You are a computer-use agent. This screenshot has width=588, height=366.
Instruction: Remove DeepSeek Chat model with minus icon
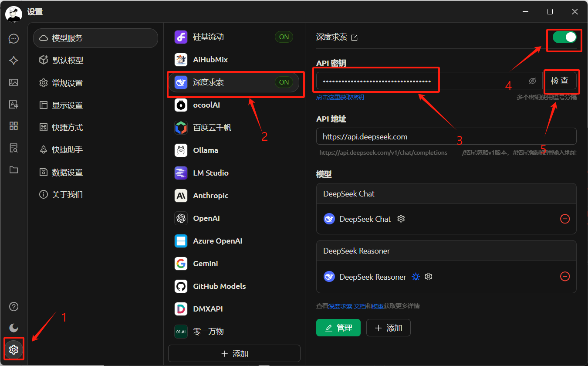coord(564,219)
